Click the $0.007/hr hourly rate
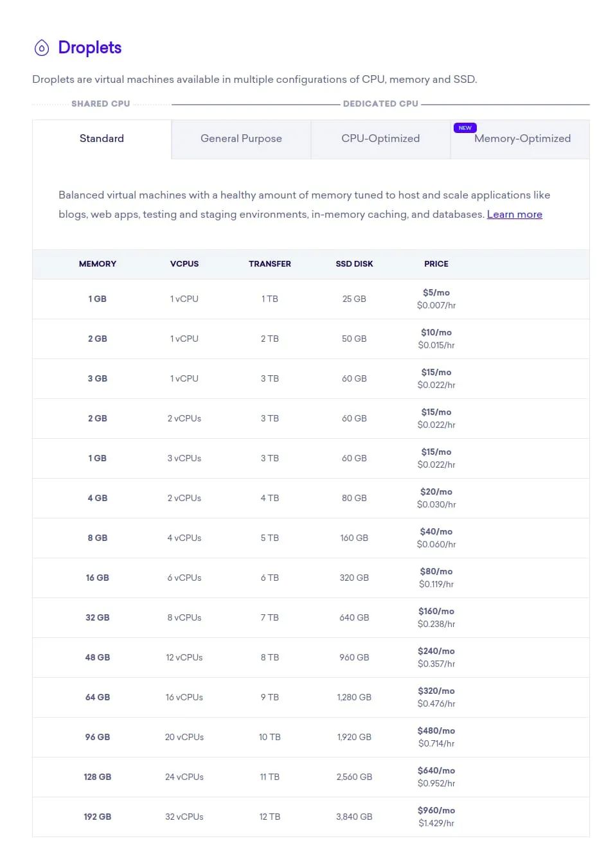Image resolution: width=615 pixels, height=868 pixels. 436,306
